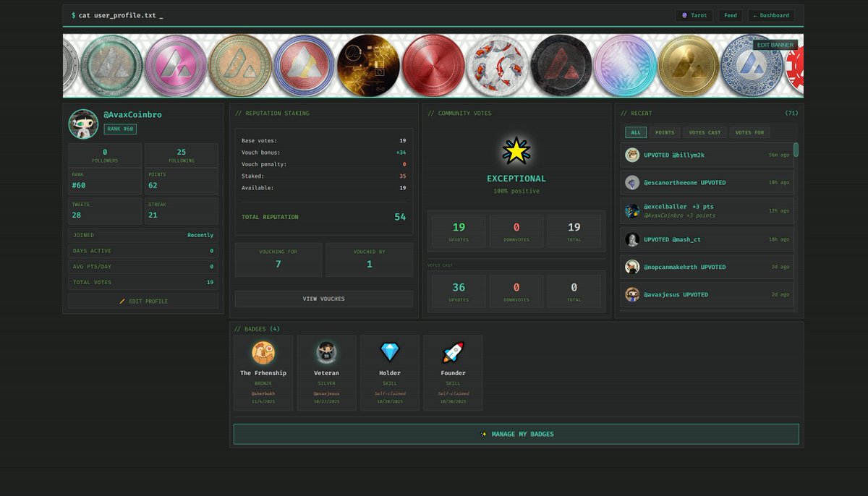Switch to the Votes Cast tab

point(705,132)
